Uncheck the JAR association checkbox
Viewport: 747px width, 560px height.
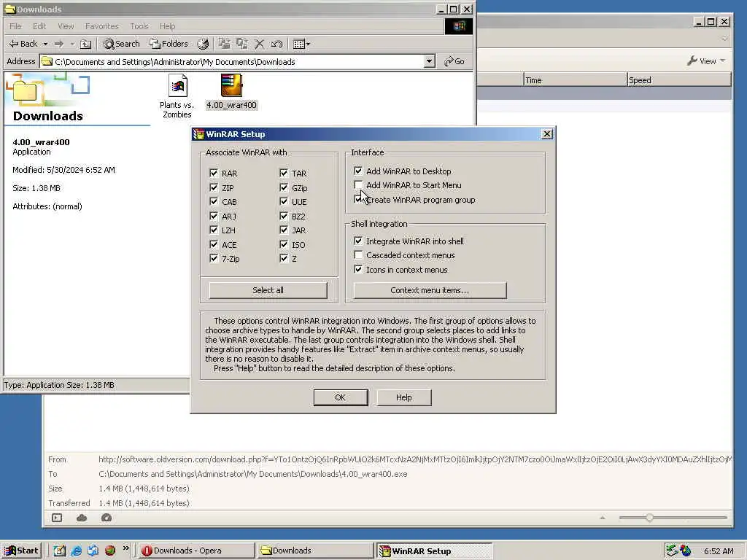(284, 230)
